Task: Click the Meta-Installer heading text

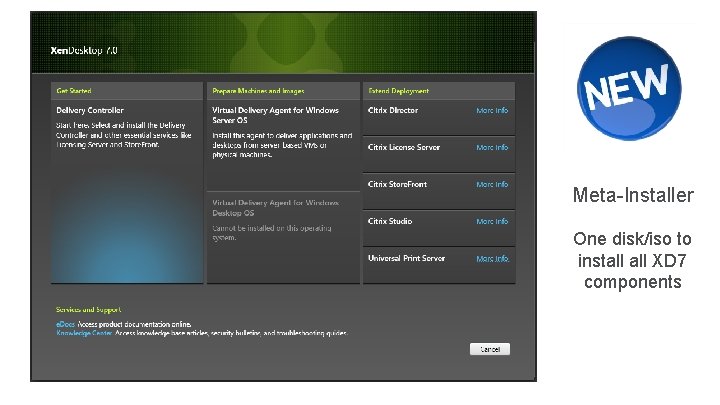Action: click(633, 195)
